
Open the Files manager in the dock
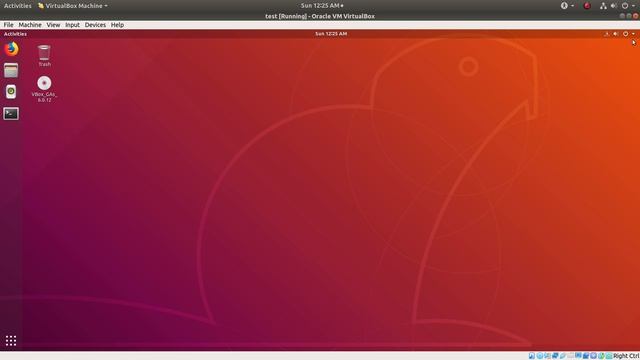tap(11, 70)
